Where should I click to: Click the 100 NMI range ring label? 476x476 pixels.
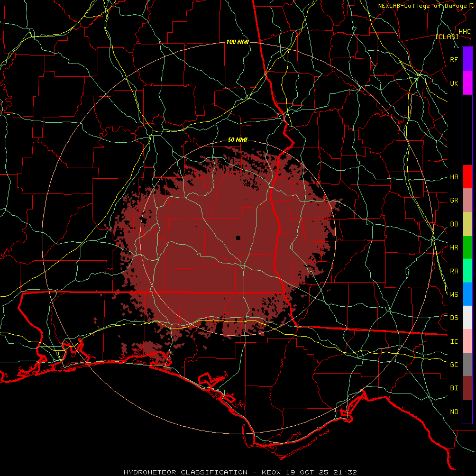tap(237, 42)
